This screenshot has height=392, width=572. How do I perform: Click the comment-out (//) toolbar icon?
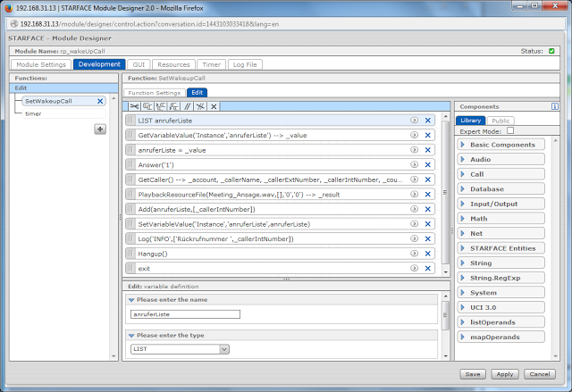(x=188, y=106)
